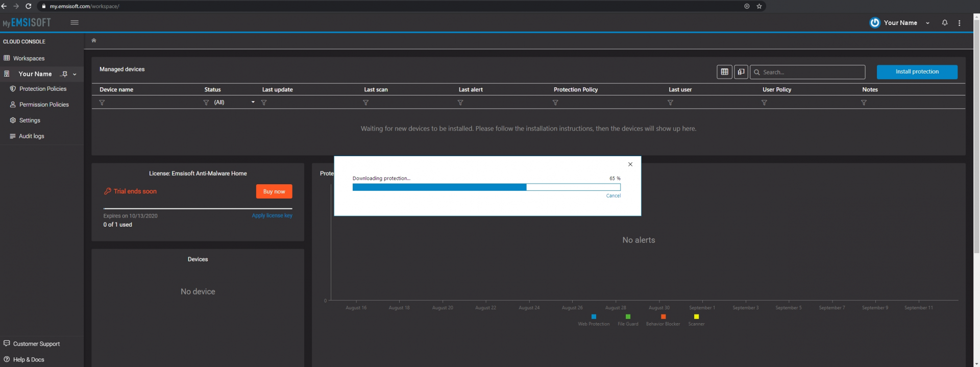Viewport: 980px width, 367px height.
Task: Open Last alert filter icon
Action: pos(460,103)
